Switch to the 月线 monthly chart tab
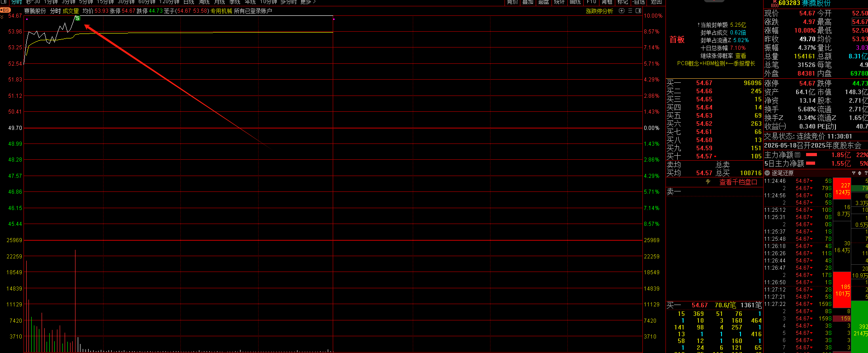868x353 pixels. point(219,2)
